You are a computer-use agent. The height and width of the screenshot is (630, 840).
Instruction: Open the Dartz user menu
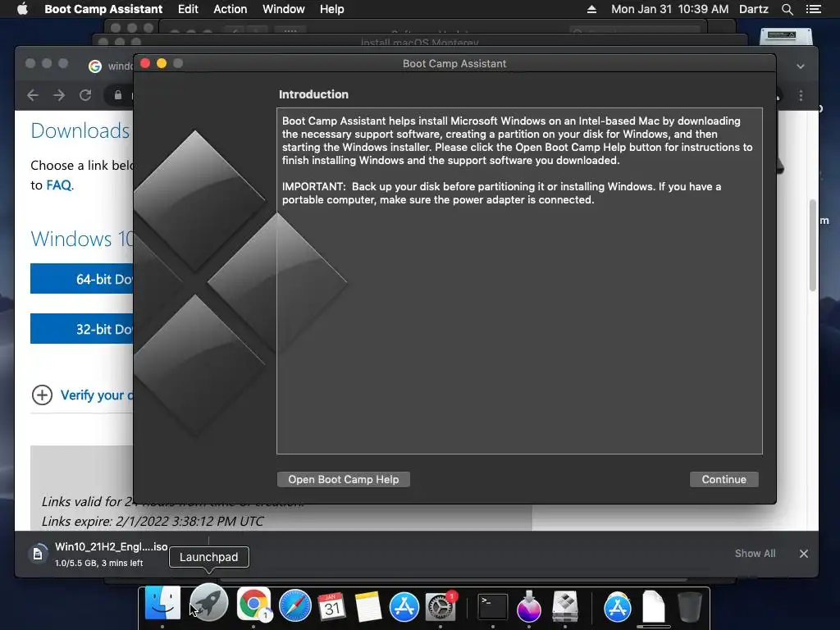click(x=754, y=9)
